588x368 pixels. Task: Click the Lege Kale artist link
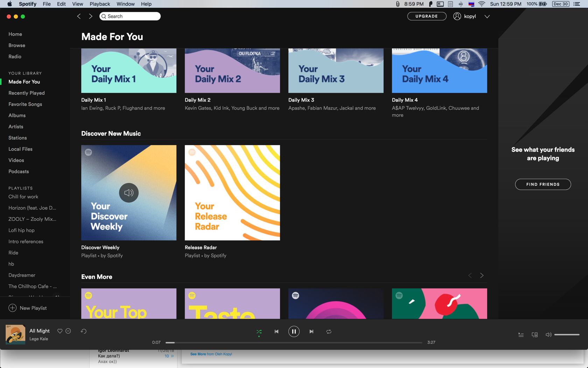pos(38,339)
